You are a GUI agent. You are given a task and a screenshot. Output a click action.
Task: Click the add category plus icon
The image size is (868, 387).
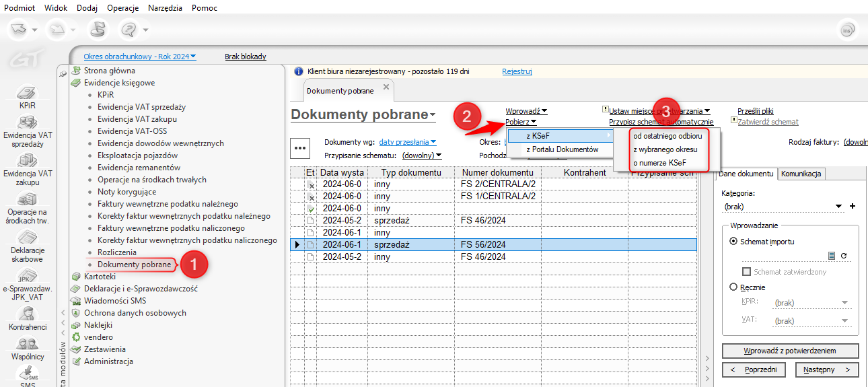(x=853, y=207)
